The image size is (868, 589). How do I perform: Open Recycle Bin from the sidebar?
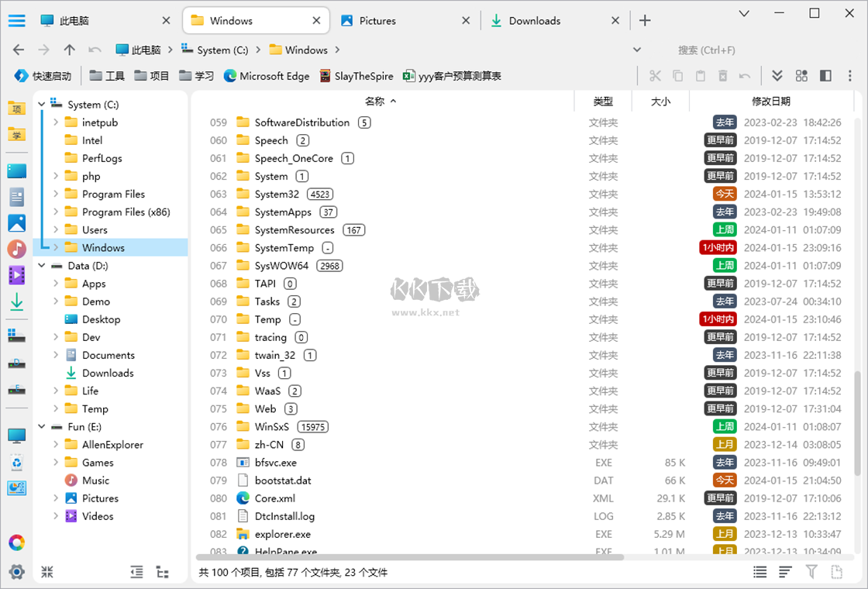(16, 463)
